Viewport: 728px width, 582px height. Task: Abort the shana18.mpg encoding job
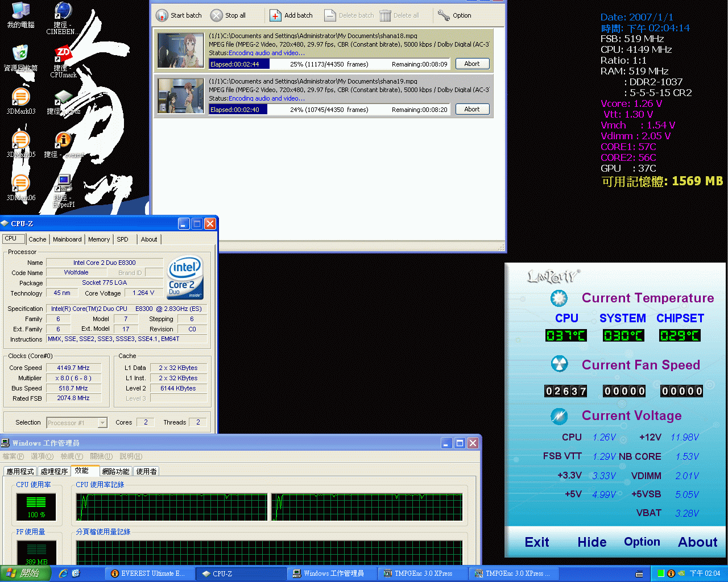(472, 64)
